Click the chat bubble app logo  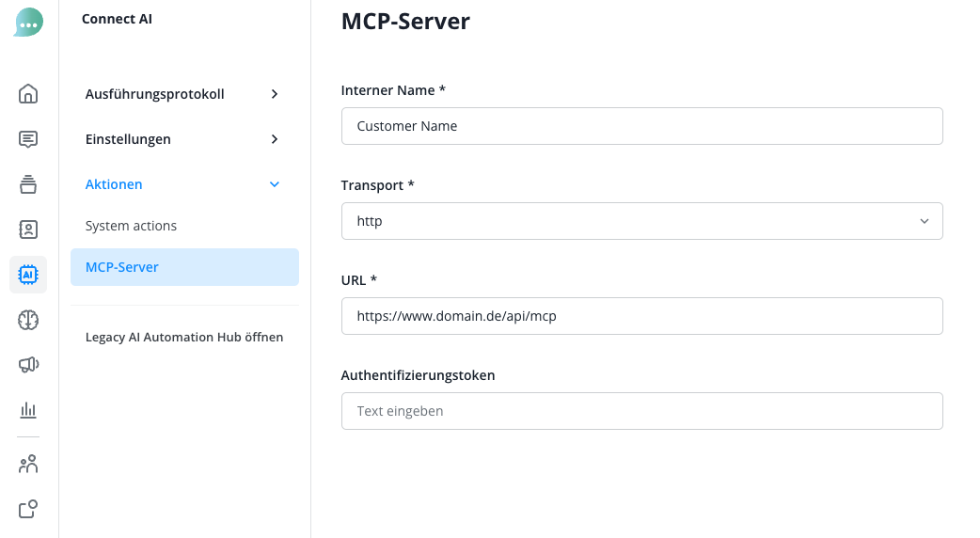pos(28,23)
